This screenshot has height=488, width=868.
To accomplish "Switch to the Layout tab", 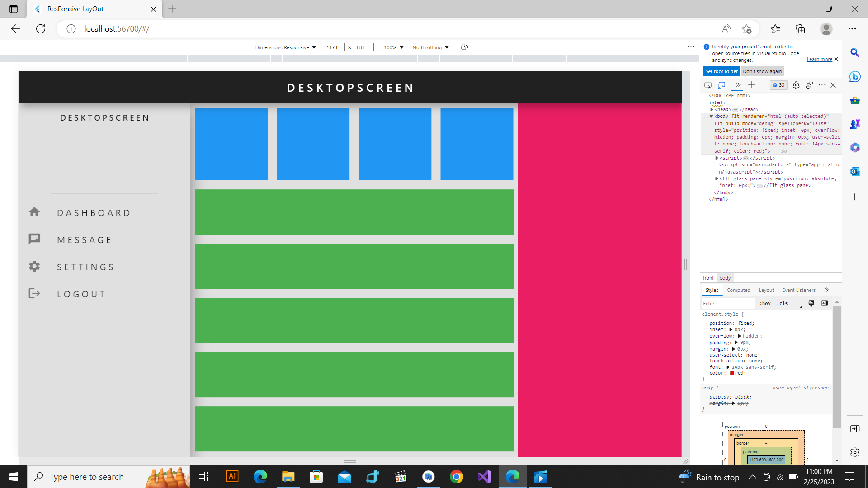I will coord(766,290).
